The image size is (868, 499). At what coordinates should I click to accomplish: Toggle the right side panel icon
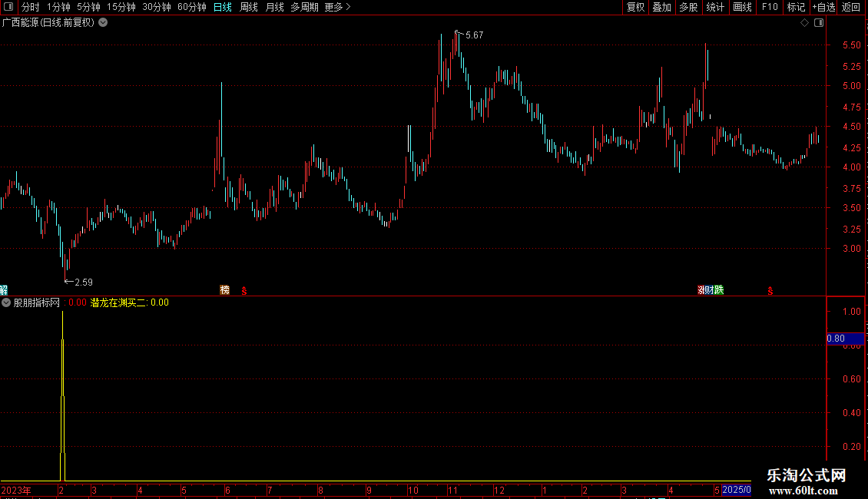[x=819, y=23]
